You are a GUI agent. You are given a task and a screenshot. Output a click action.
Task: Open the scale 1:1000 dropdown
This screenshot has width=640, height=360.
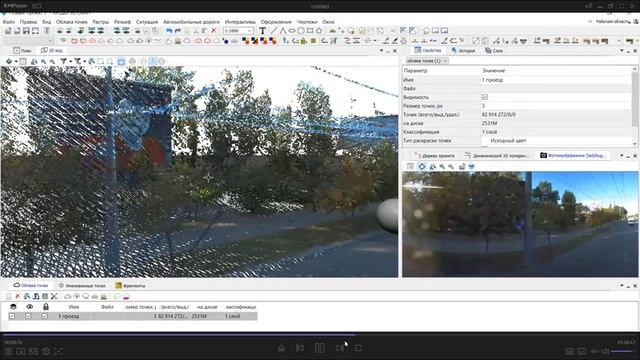[x=238, y=31]
